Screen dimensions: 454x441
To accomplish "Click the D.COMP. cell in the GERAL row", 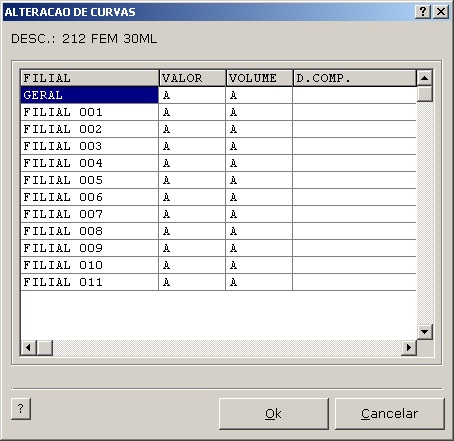I will 354,95.
